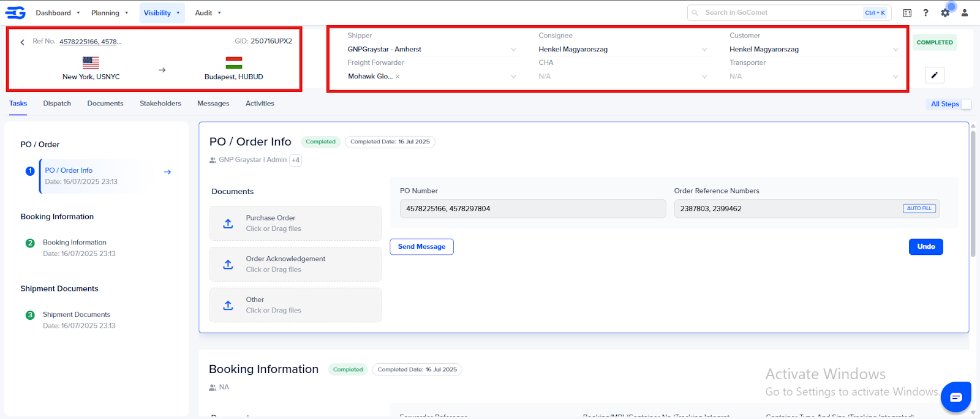This screenshot has width=980, height=419.
Task: Click the Order Reference Numbers field
Action: pos(807,209)
